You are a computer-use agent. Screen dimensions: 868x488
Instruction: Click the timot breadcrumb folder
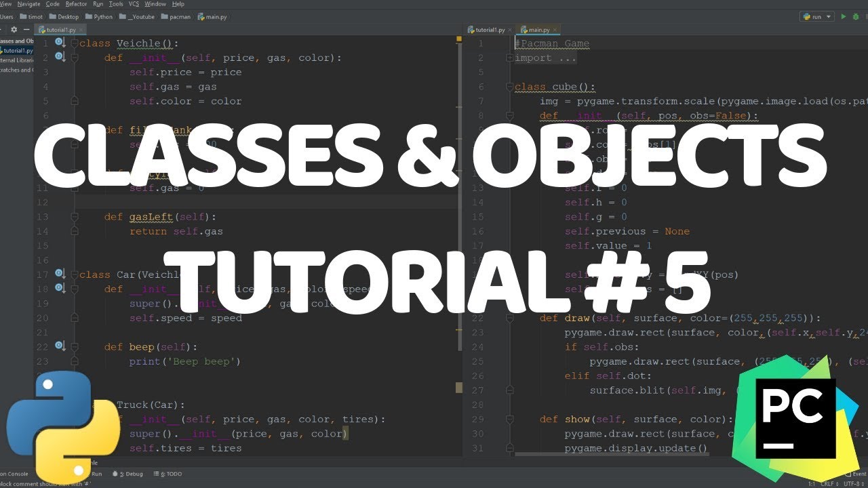[31, 16]
